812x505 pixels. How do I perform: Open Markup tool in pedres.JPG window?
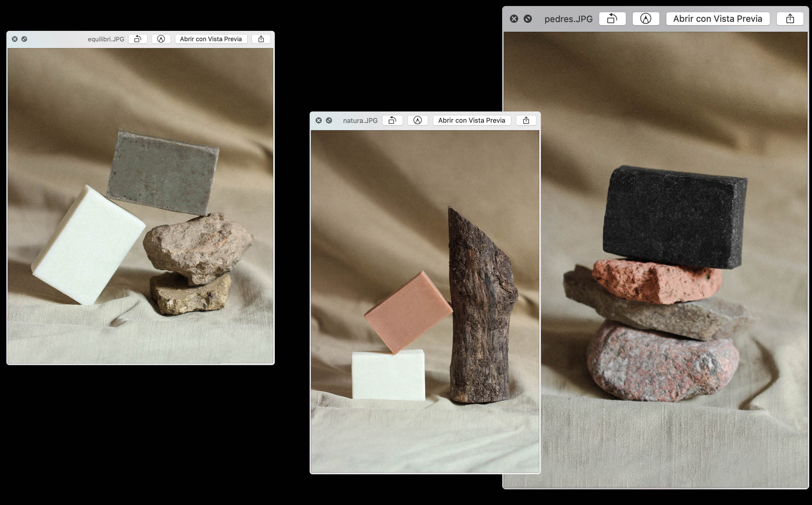(x=646, y=19)
